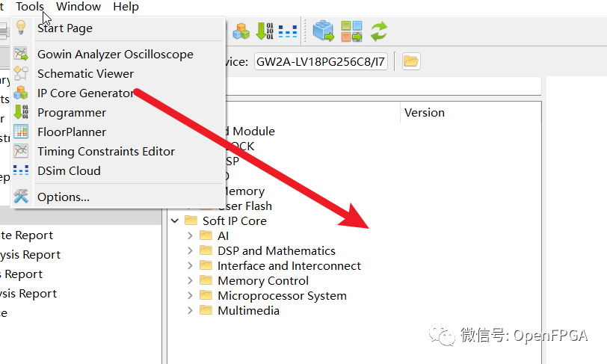607x364 pixels.
Task: Click the Programmer menu icon
Action: tap(21, 113)
